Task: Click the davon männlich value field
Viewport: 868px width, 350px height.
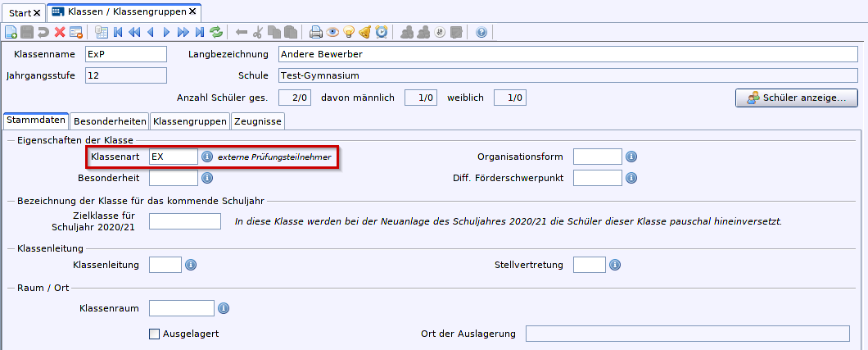Action: (x=421, y=98)
